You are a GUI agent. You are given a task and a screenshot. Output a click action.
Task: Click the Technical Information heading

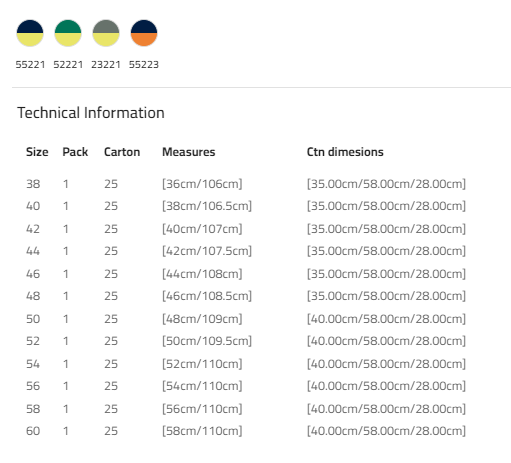pyautogui.click(x=91, y=113)
